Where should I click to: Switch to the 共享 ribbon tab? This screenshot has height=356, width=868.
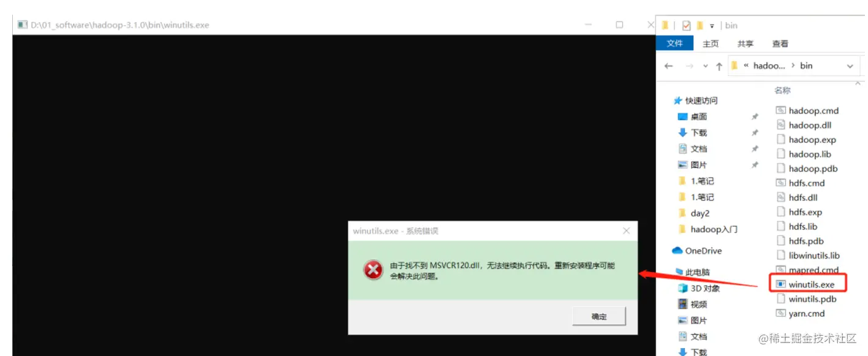[745, 44]
